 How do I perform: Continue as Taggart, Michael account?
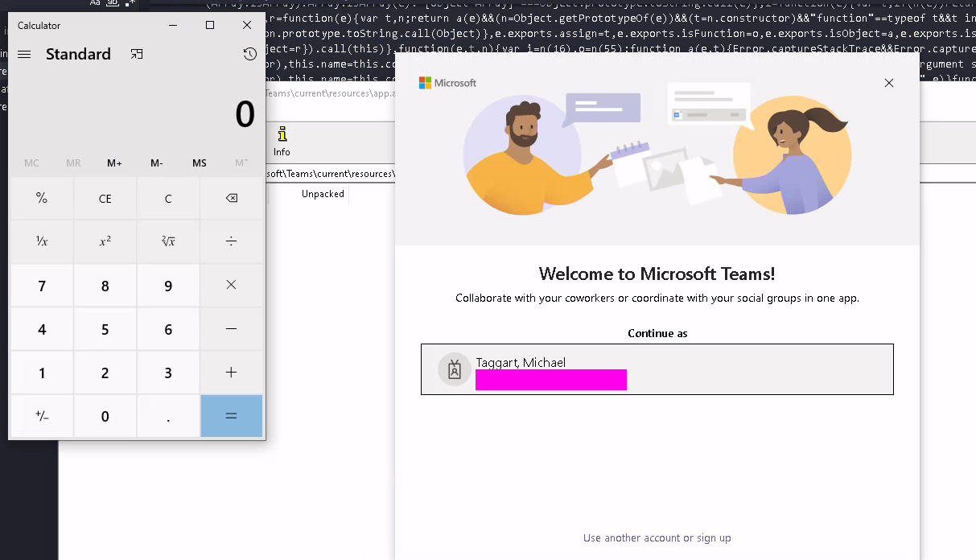pos(657,369)
